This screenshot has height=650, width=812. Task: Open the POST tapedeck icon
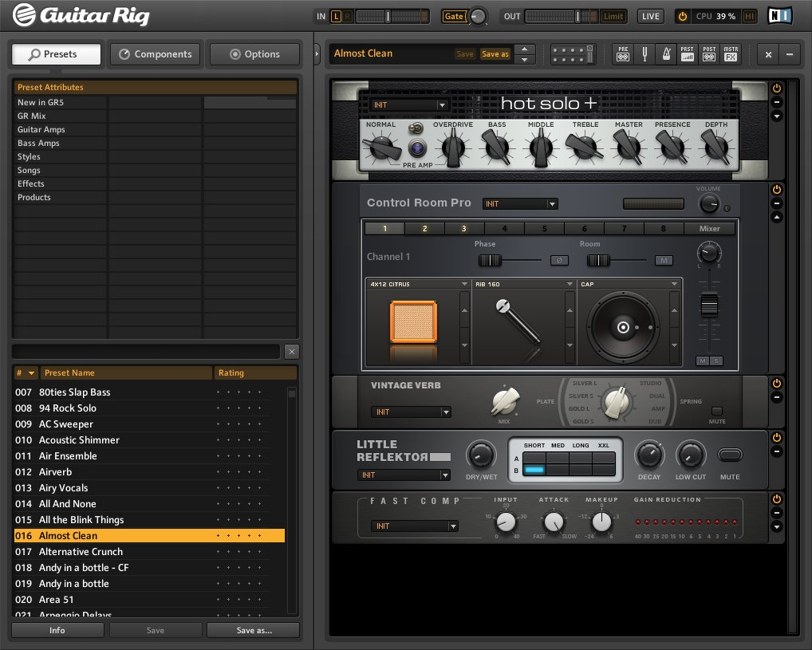click(709, 53)
